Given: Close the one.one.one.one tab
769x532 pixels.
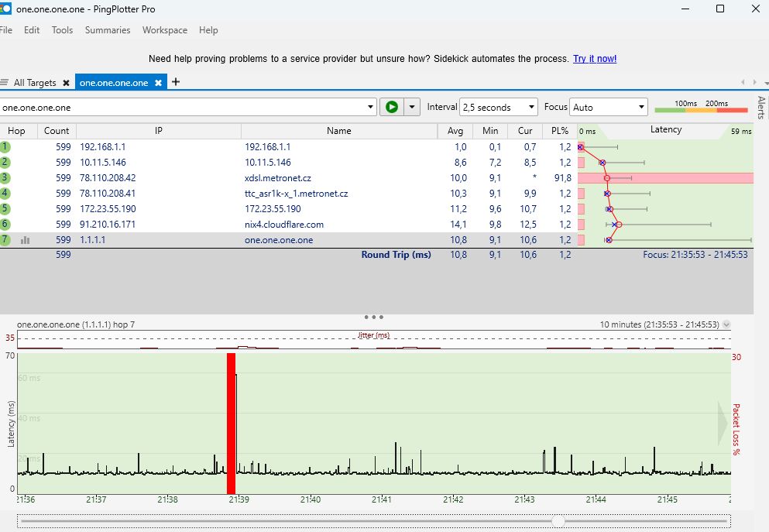Looking at the screenshot, I should [158, 83].
